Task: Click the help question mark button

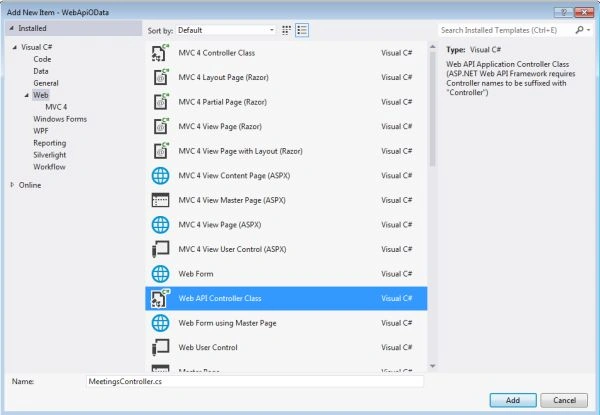Action: [x=563, y=12]
